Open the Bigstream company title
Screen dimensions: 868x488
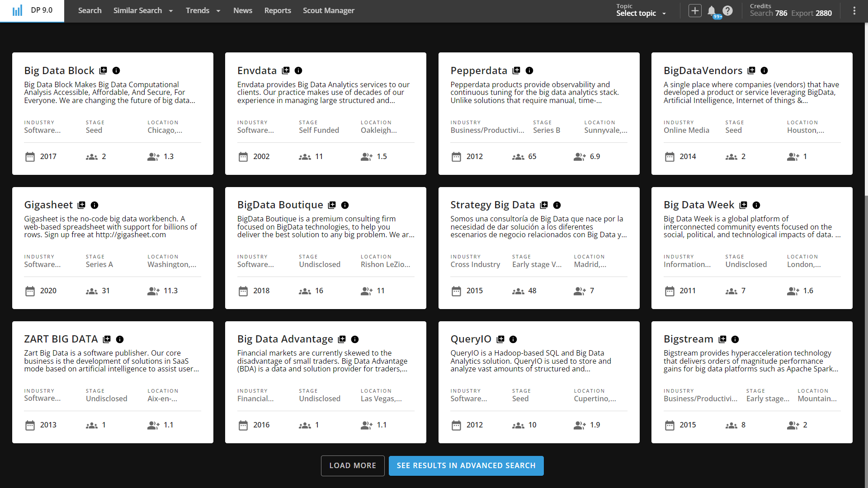(x=689, y=339)
